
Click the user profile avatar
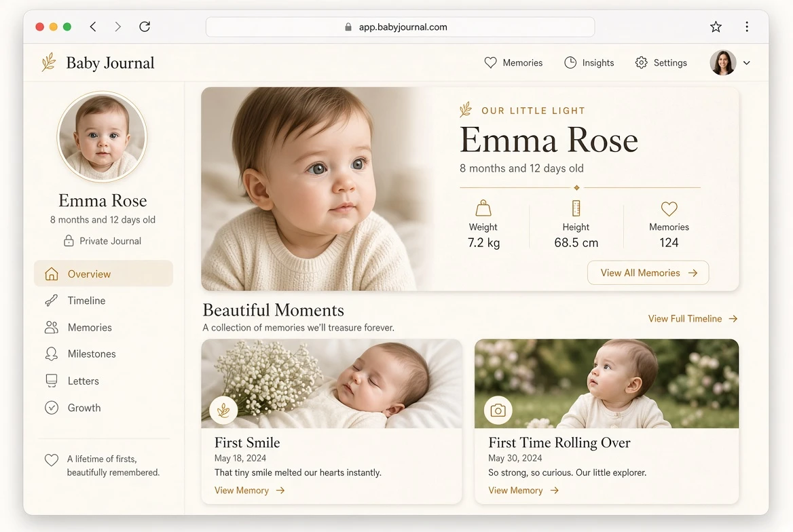click(x=722, y=62)
